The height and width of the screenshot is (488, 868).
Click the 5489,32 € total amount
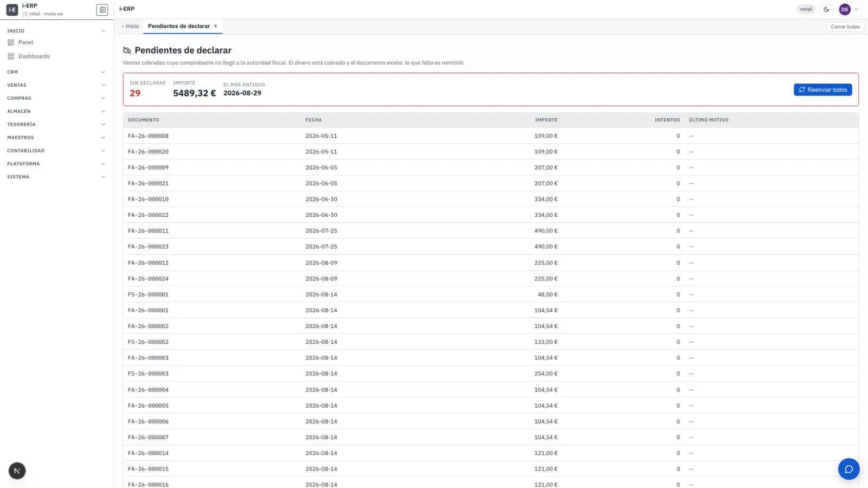tap(194, 93)
